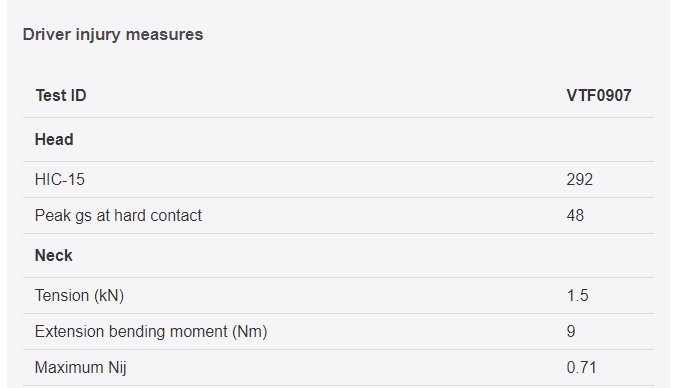Select the Test ID label

pos(61,95)
